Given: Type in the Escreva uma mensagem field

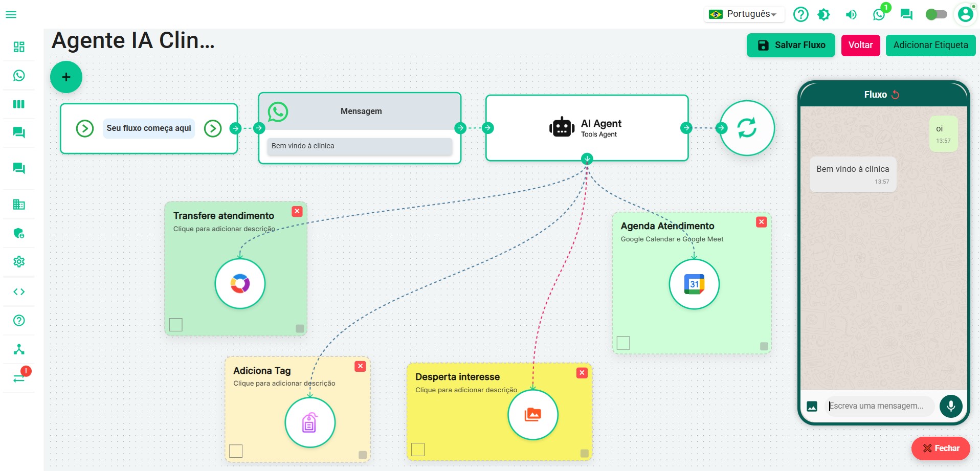Looking at the screenshot, I should tap(879, 406).
